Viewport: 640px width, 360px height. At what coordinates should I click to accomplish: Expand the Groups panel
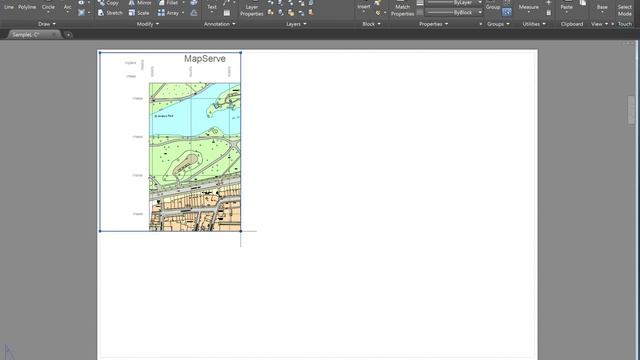498,24
